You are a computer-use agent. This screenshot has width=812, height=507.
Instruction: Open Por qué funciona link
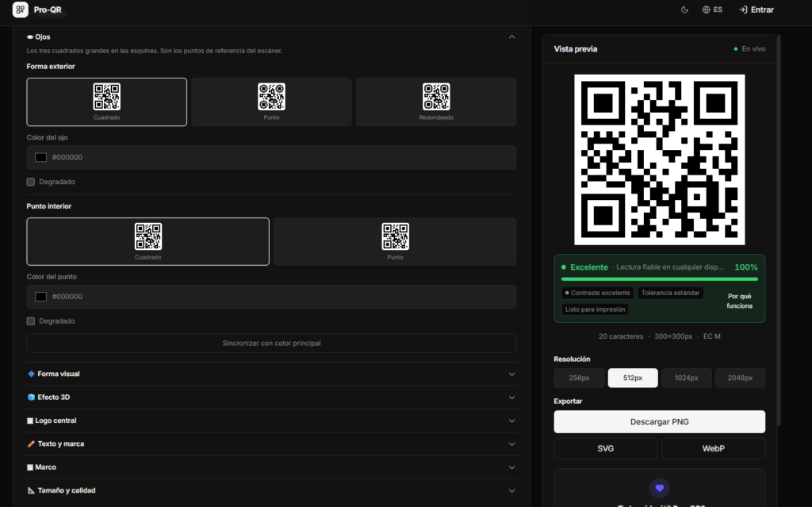pyautogui.click(x=739, y=302)
